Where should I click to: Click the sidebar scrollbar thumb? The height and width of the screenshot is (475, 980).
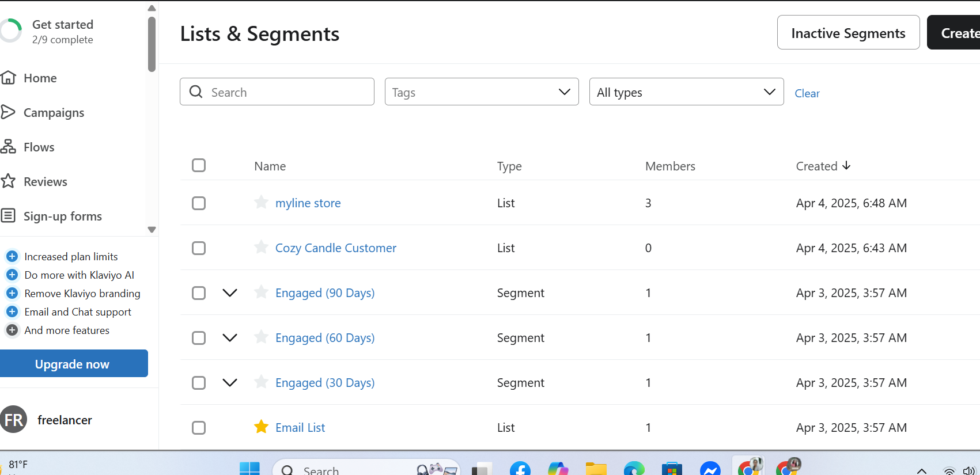point(152,44)
